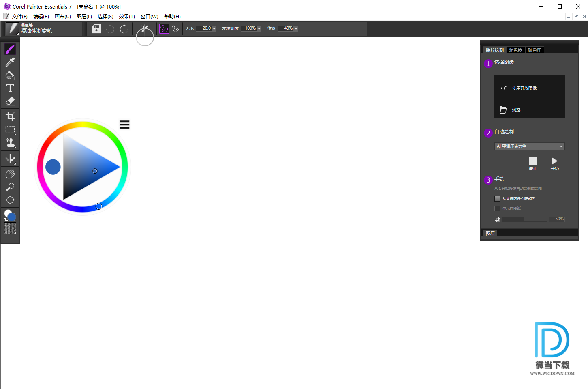This screenshot has width=588, height=389.
Task: Click the document icon beside 文件 menu
Action: click(6, 17)
